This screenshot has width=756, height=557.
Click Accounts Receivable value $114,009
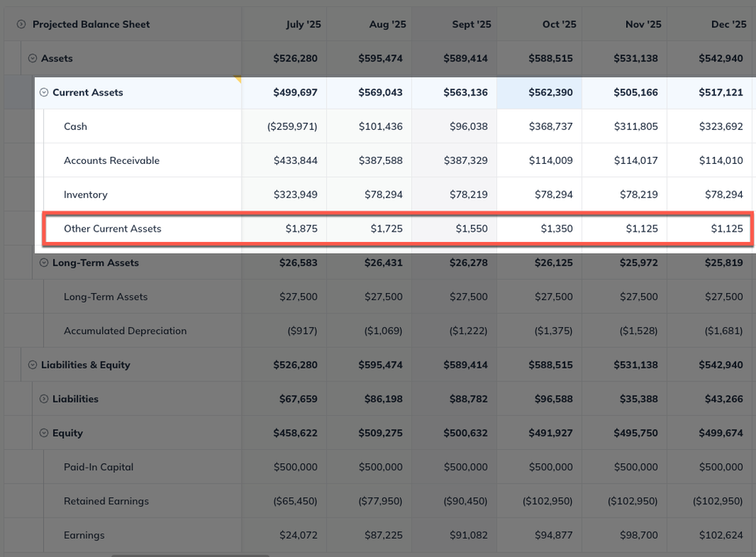(550, 161)
